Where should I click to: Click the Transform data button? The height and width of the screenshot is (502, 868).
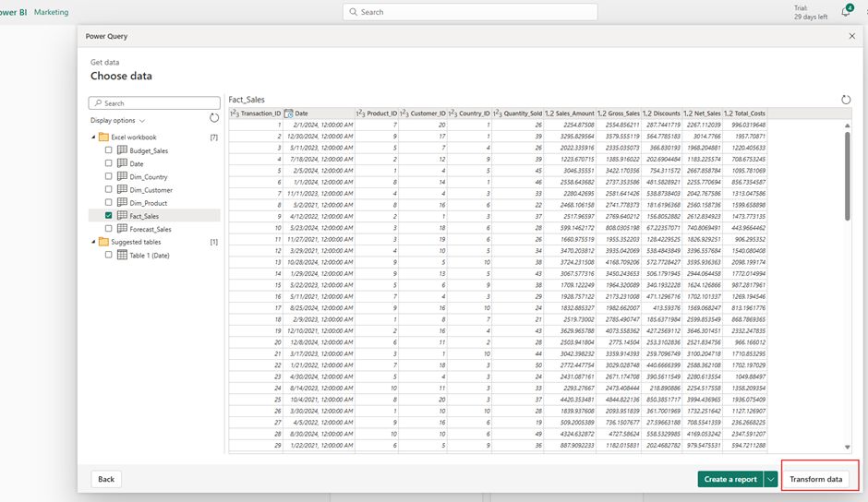(815, 479)
